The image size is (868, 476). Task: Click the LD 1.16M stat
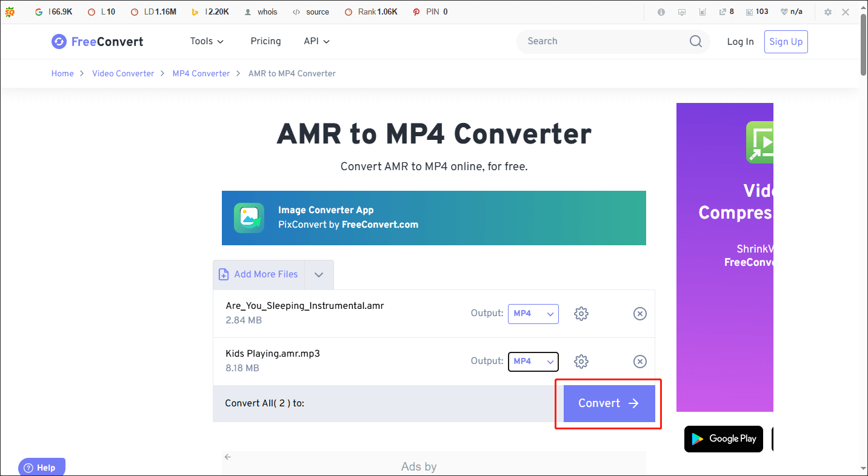[154, 12]
